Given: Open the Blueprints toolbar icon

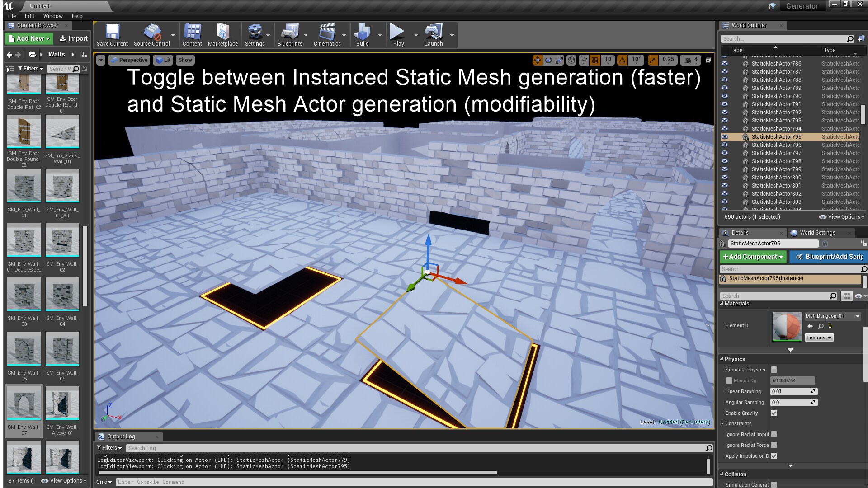Looking at the screenshot, I should [291, 32].
